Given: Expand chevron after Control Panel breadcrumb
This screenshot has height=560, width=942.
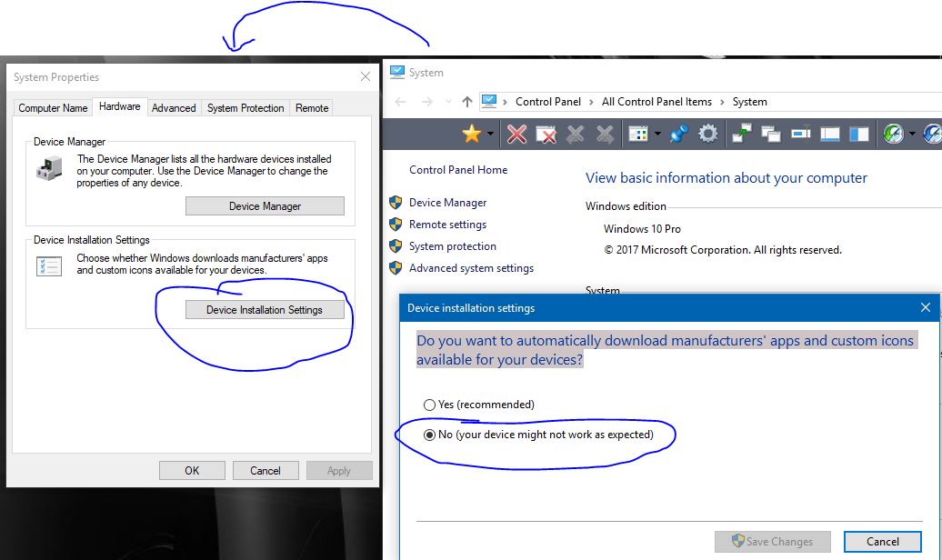Looking at the screenshot, I should point(590,102).
